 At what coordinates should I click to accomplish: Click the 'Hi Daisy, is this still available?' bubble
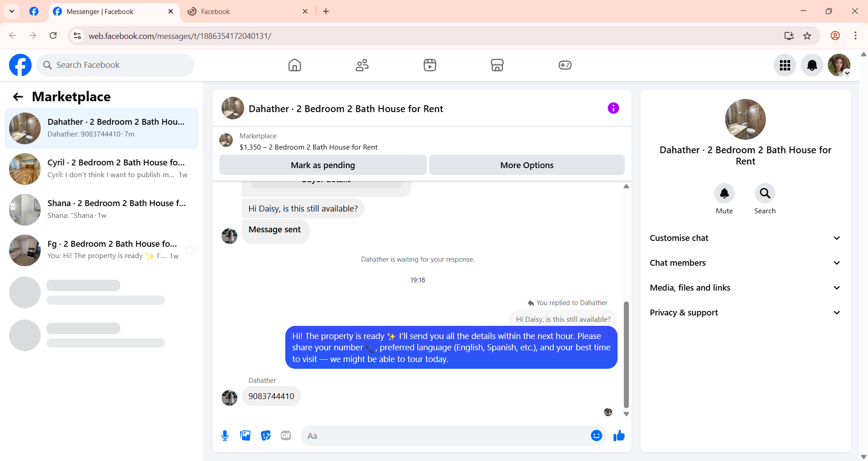click(303, 209)
